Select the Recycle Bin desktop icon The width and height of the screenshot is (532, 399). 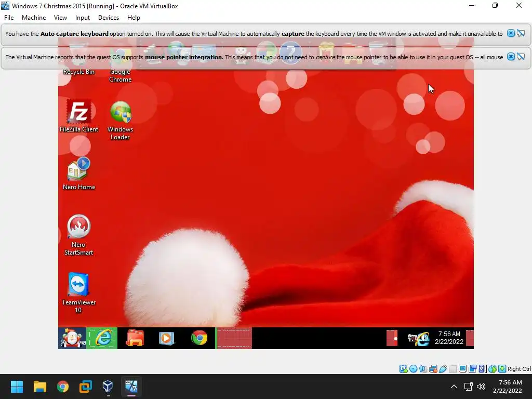(x=79, y=58)
